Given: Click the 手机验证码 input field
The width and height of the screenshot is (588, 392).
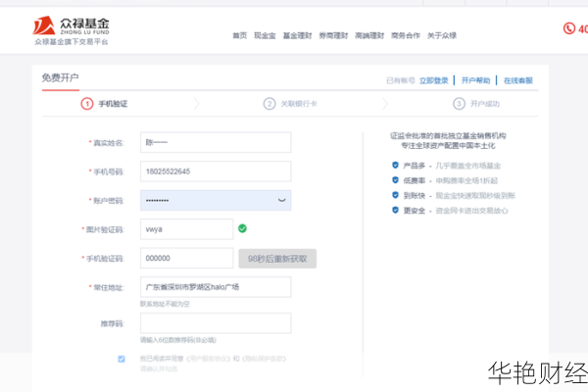Looking at the screenshot, I should [187, 258].
